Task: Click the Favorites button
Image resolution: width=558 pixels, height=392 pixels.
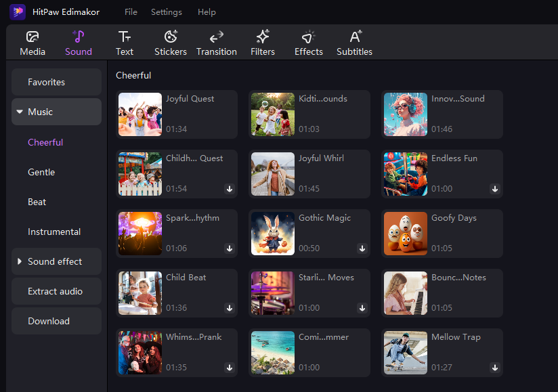Action: point(56,82)
